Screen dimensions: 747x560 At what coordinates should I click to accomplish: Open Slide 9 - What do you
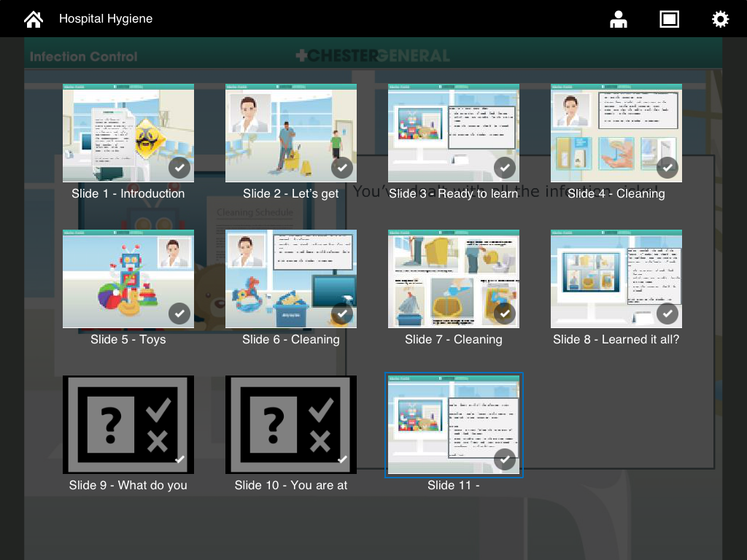click(x=128, y=425)
